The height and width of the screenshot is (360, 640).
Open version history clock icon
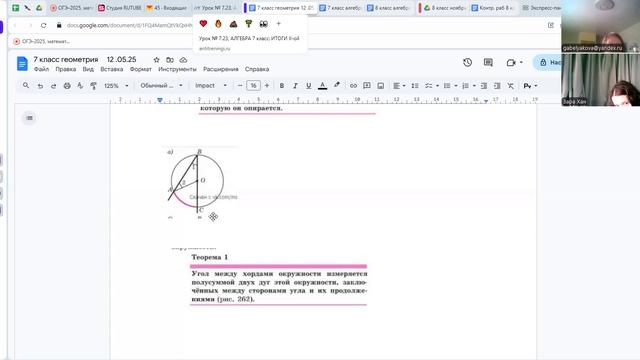coord(467,62)
